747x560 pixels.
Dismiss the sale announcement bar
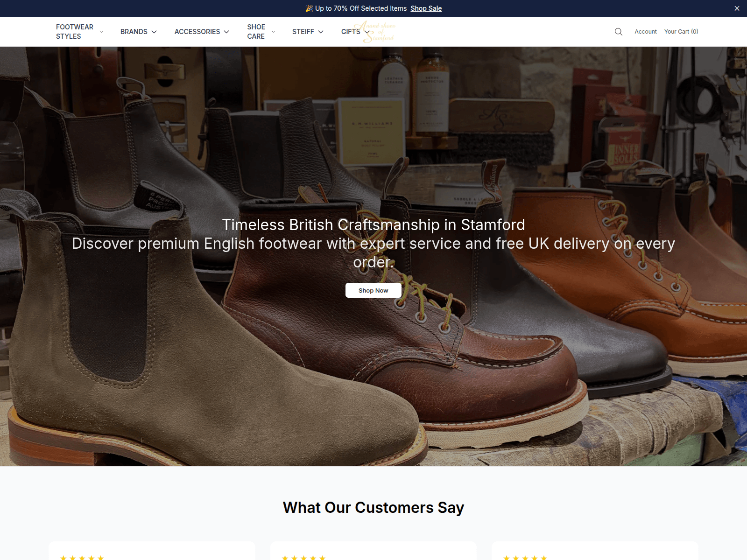[x=737, y=8]
